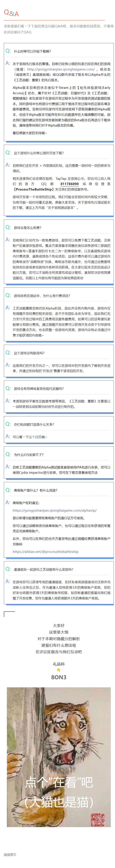Click the red Q&A heading

(11, 13)
